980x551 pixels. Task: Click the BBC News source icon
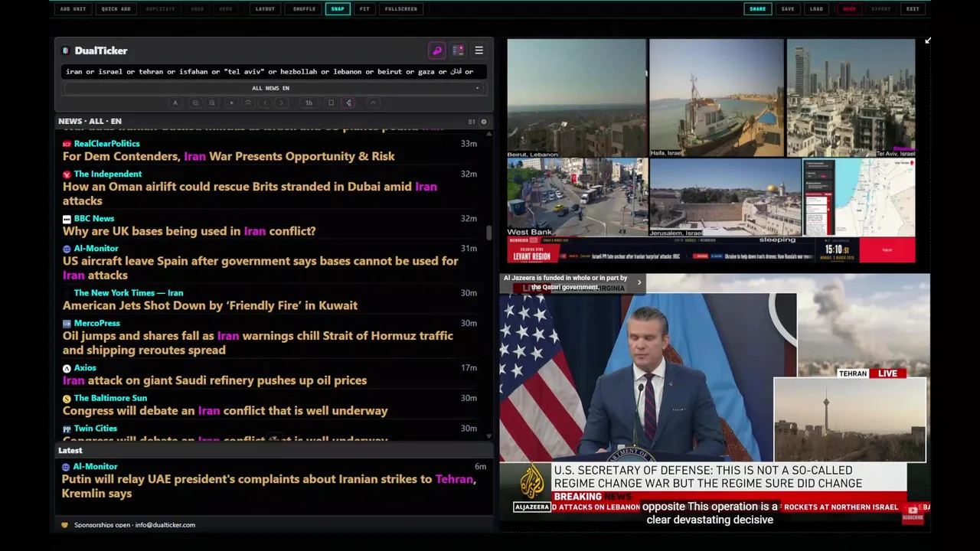click(x=67, y=219)
